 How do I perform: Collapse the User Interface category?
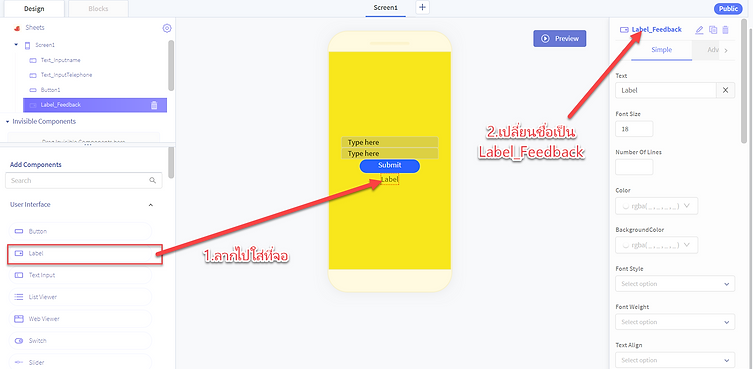click(x=150, y=205)
